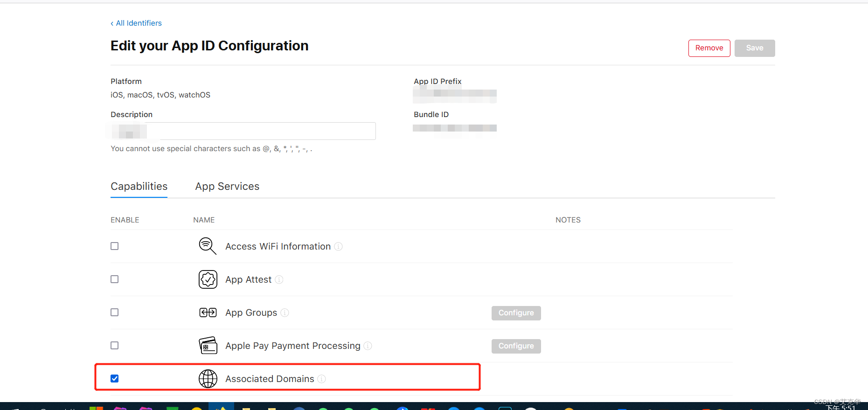The height and width of the screenshot is (410, 868).
Task: Click the App Attest badge icon
Action: [208, 279]
